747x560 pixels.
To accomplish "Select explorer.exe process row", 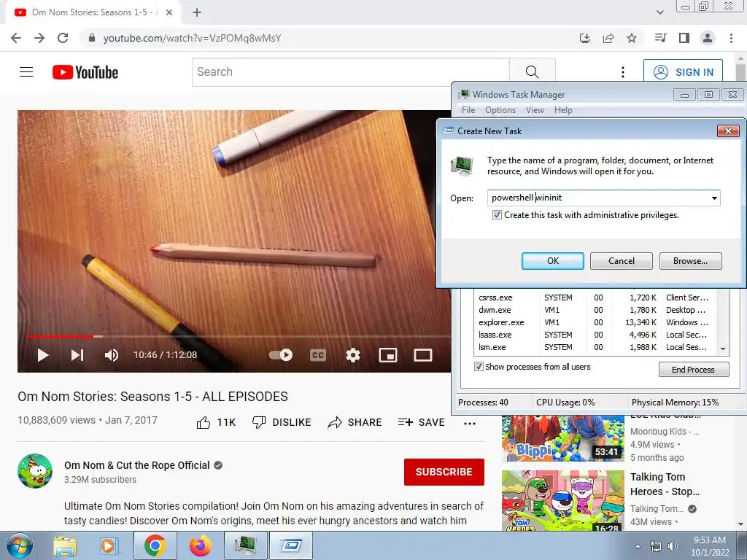I will pyautogui.click(x=595, y=322).
